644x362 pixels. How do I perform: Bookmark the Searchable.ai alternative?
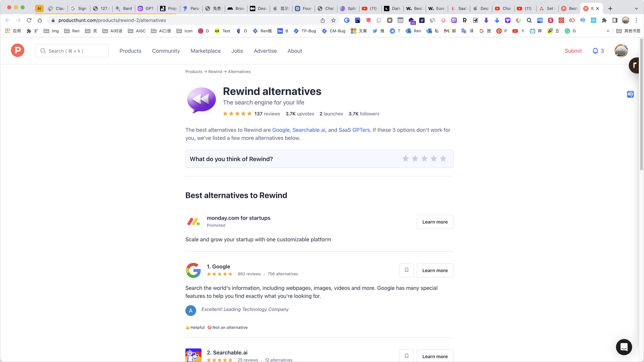coord(406,356)
